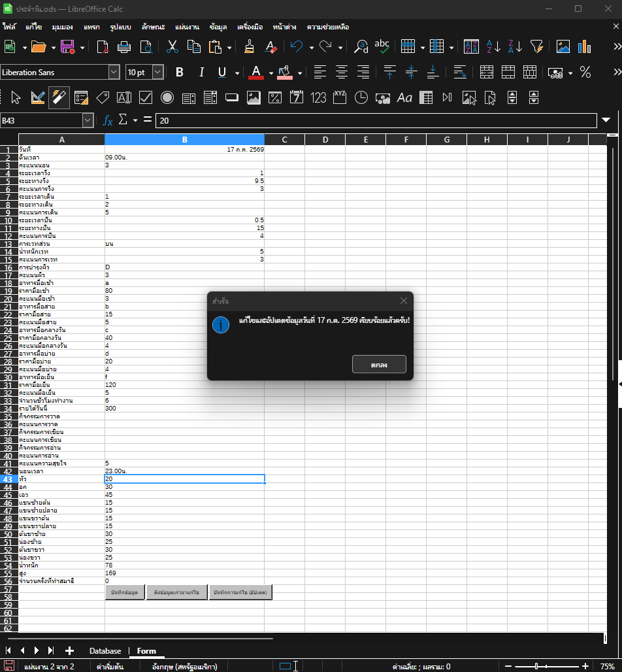Click the Select arrow pointer tool
The width and height of the screenshot is (622, 672).
[x=16, y=98]
